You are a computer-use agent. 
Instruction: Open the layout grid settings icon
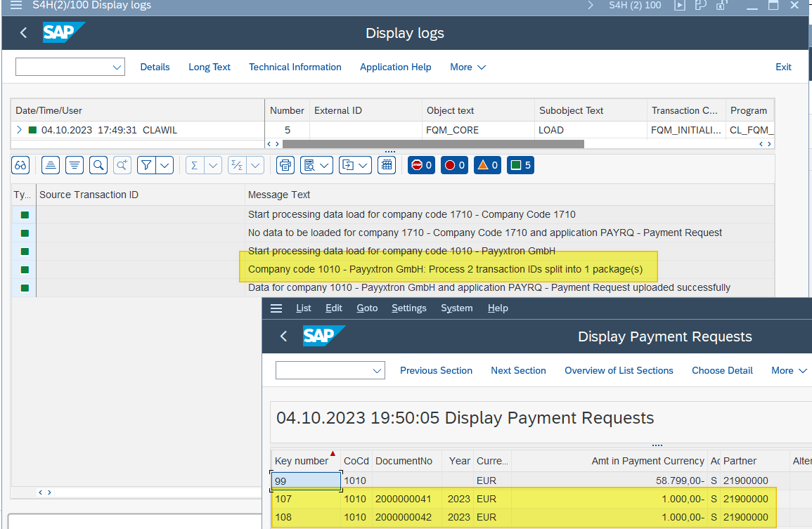point(386,165)
